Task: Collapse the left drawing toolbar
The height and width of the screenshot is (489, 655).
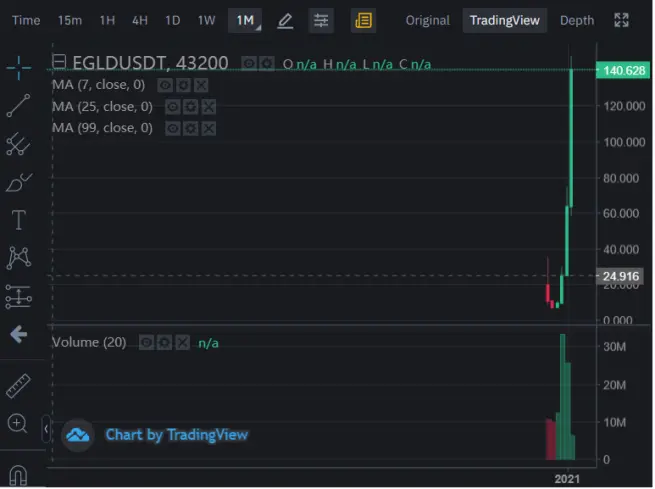Action: tap(46, 429)
